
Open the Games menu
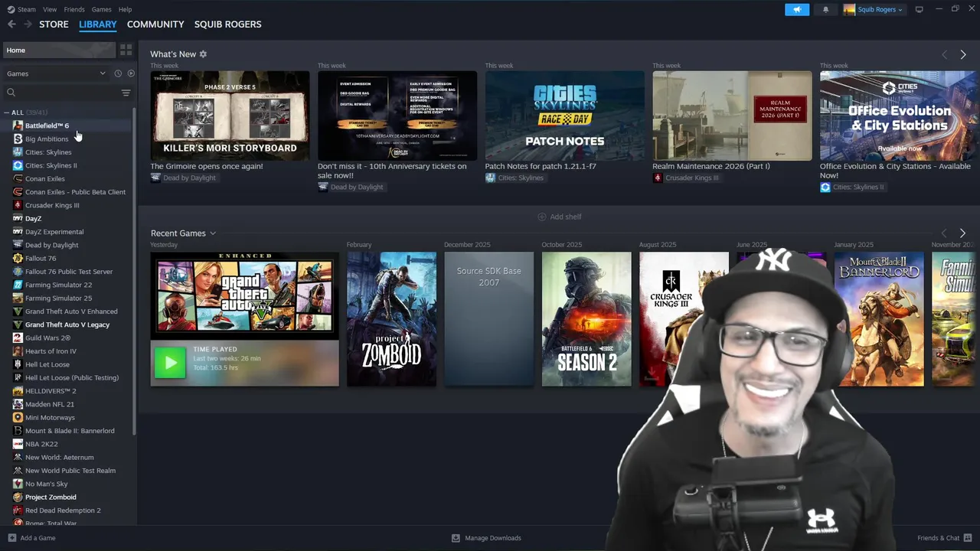pyautogui.click(x=101, y=9)
